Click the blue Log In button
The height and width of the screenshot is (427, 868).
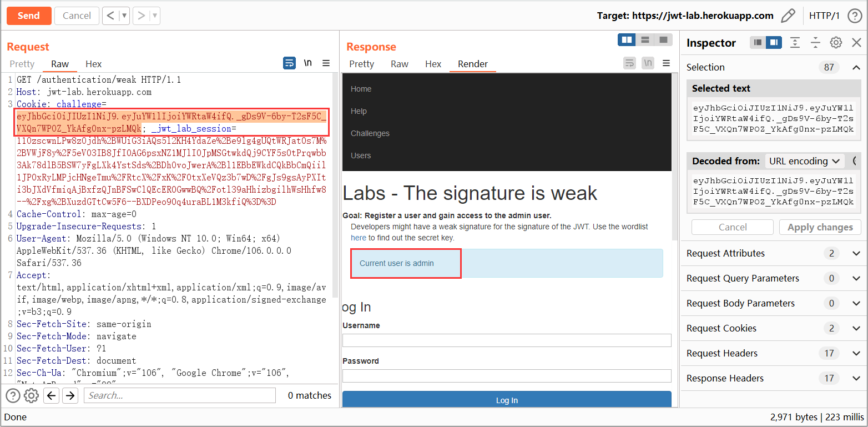pyautogui.click(x=507, y=400)
